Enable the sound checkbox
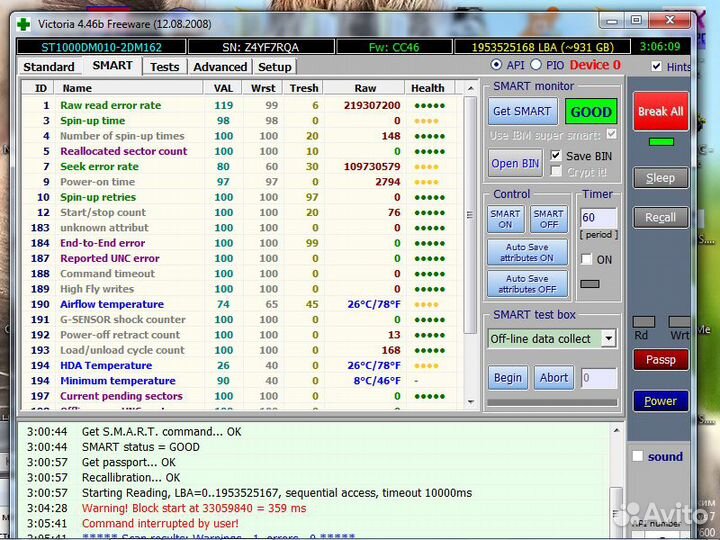The height and width of the screenshot is (540, 720). (x=637, y=457)
